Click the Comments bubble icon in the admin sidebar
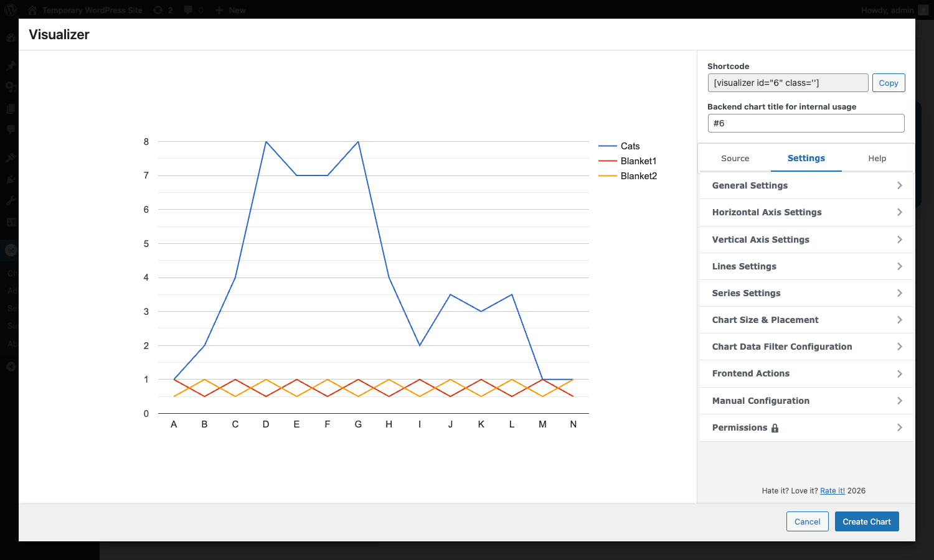This screenshot has width=934, height=560. click(11, 129)
